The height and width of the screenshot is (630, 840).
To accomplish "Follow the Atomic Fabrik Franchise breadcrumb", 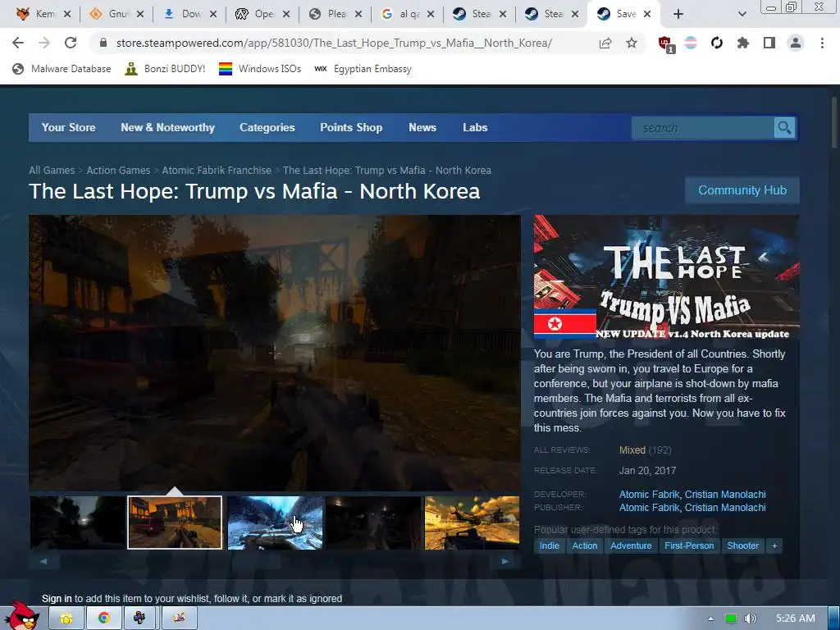I will coord(217,171).
